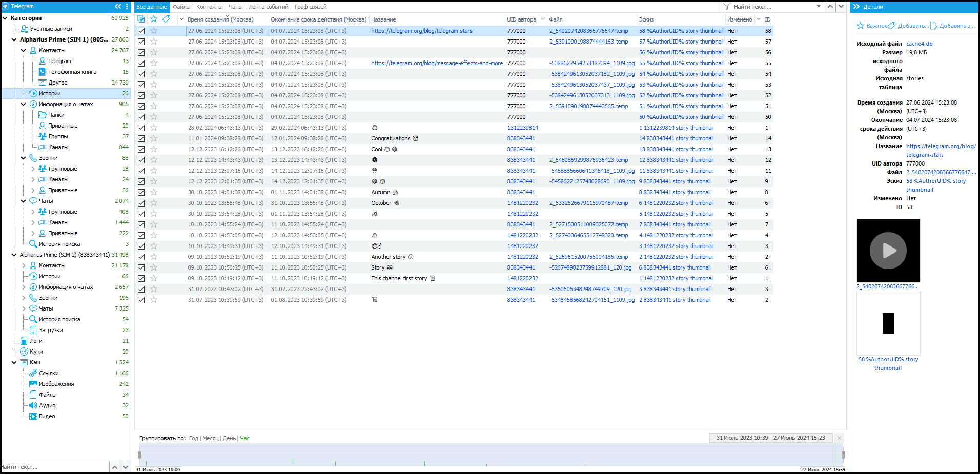The height and width of the screenshot is (474, 980).
Task: Star the first story row as important
Action: [154, 31]
